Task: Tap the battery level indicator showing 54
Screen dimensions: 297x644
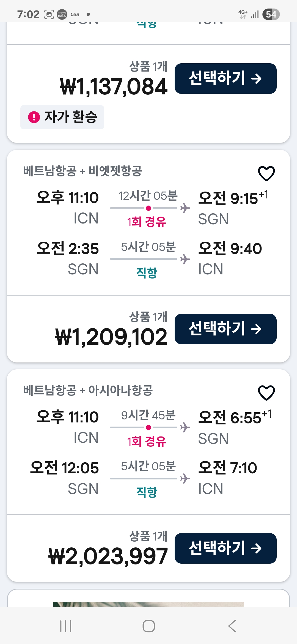Action: [271, 14]
